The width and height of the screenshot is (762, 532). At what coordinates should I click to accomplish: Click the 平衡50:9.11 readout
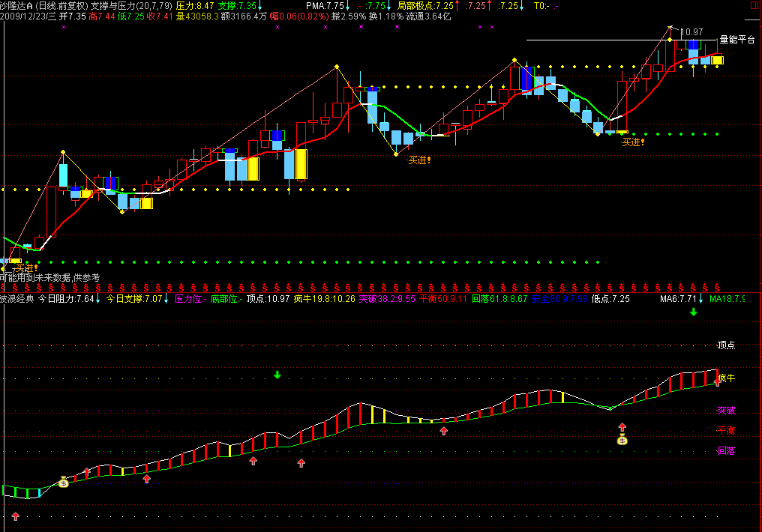coord(443,299)
